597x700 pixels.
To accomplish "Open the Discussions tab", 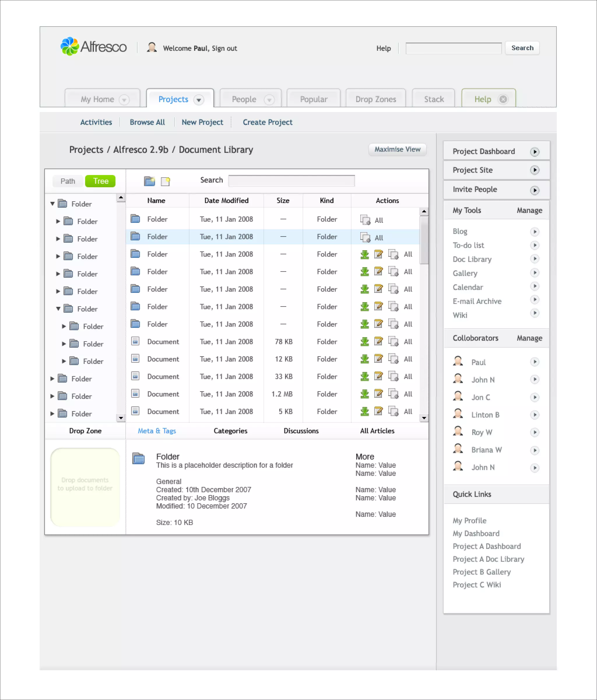I will coord(301,431).
